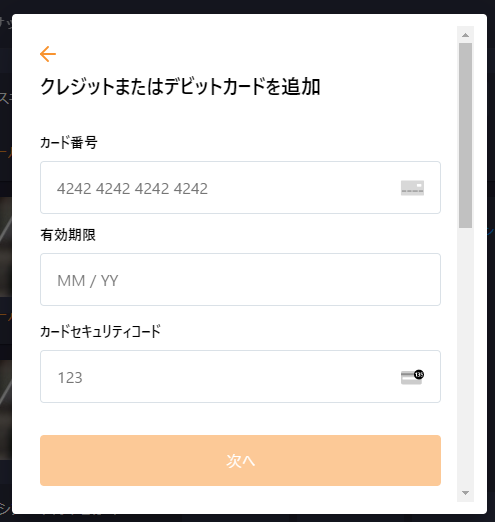This screenshot has width=495, height=522.
Task: Click the 有効期限 label
Action: pyautogui.click(x=68, y=235)
